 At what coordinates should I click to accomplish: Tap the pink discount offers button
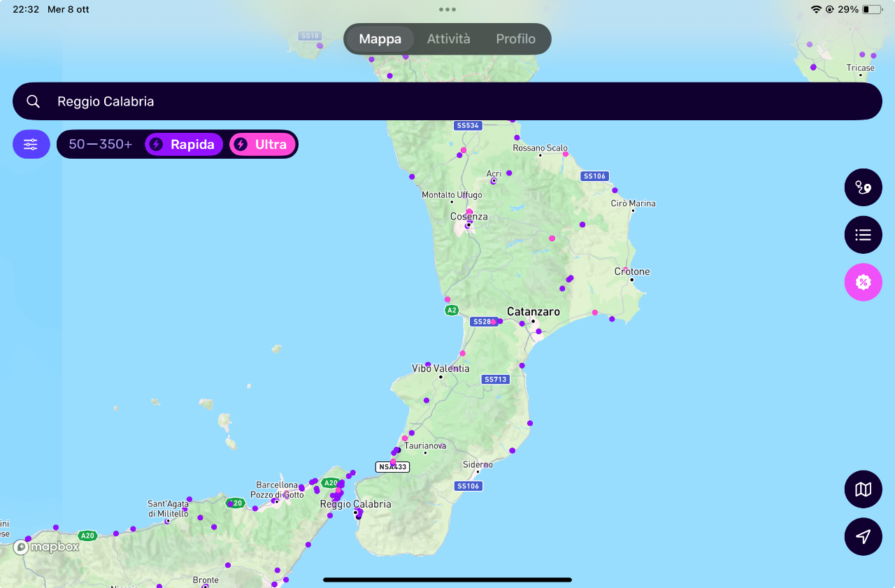pos(863,282)
